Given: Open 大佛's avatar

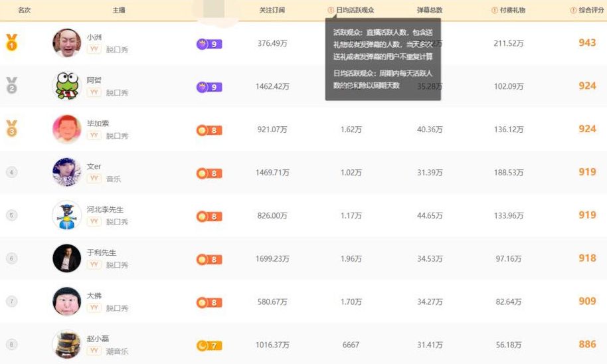Looking at the screenshot, I should (66, 302).
